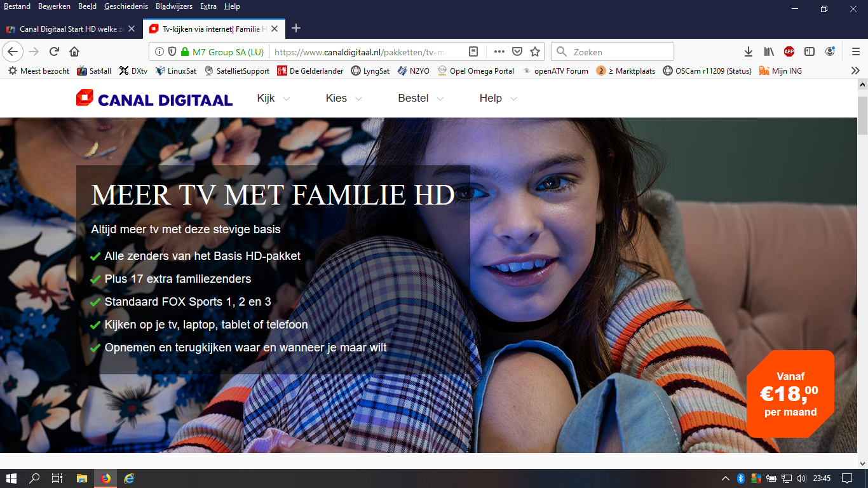Open the Windows Start menu

pos(11,478)
